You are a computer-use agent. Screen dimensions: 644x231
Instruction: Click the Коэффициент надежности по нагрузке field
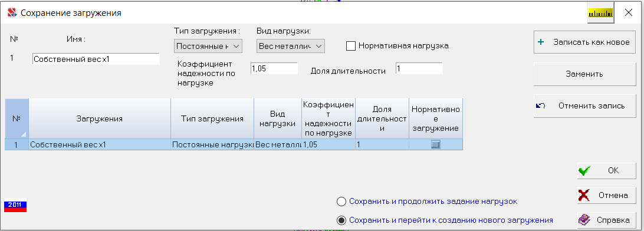coord(274,69)
